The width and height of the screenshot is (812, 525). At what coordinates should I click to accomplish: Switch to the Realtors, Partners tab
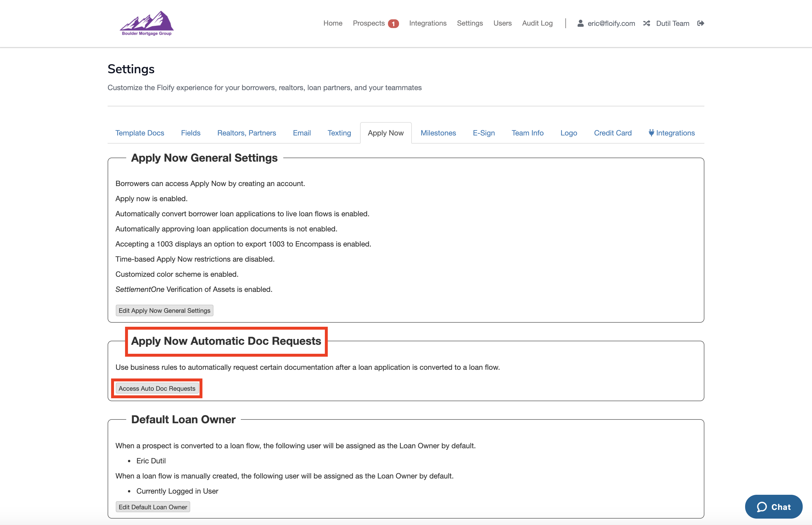click(x=247, y=133)
